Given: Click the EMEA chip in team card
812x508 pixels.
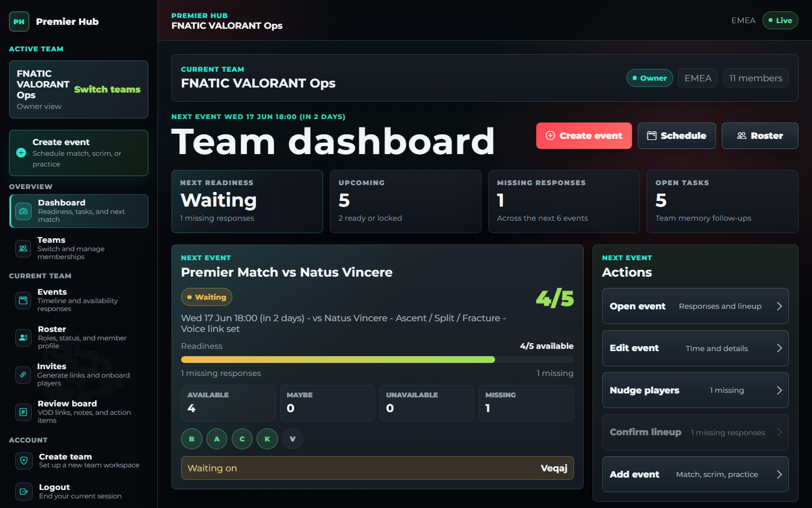Looking at the screenshot, I should point(698,78).
